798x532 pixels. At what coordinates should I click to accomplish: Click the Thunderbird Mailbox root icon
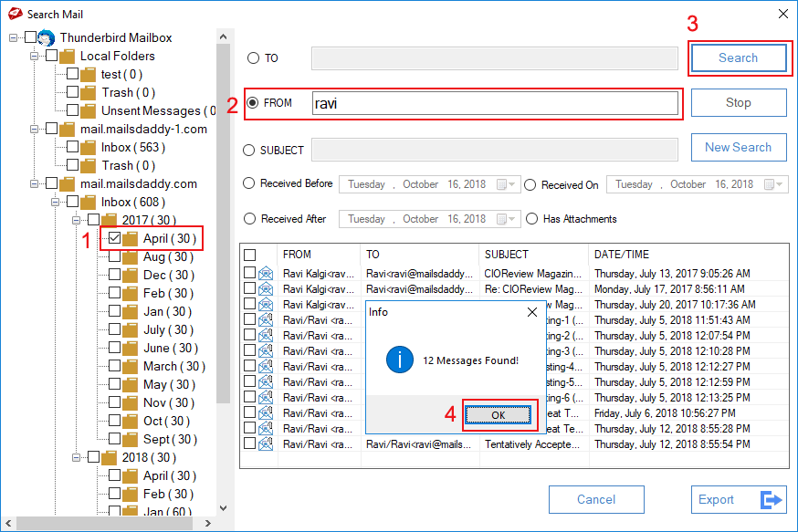47,38
